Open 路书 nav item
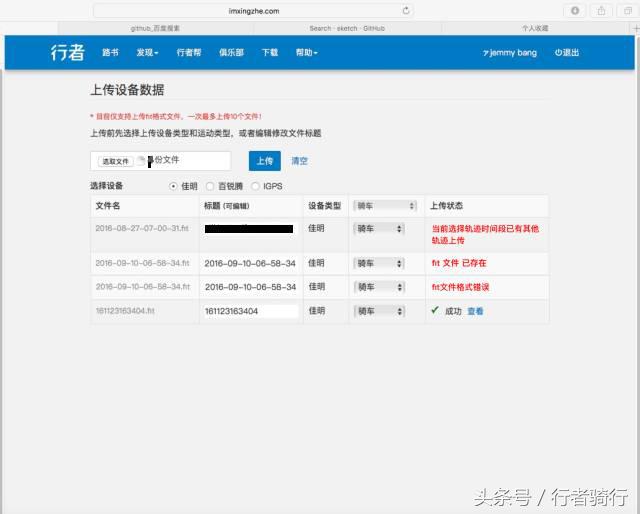The width and height of the screenshot is (640, 514). pyautogui.click(x=110, y=53)
